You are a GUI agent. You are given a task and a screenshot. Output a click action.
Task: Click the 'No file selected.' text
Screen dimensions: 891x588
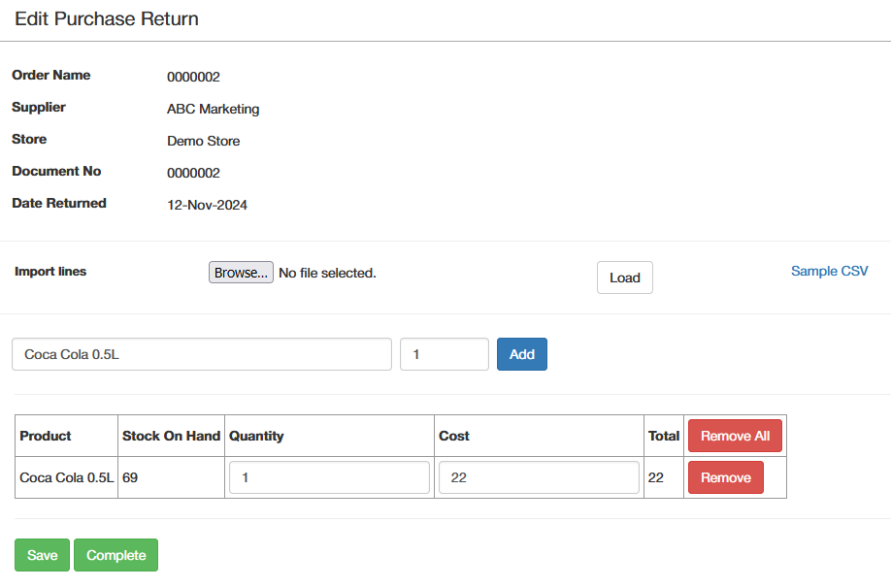(x=327, y=274)
